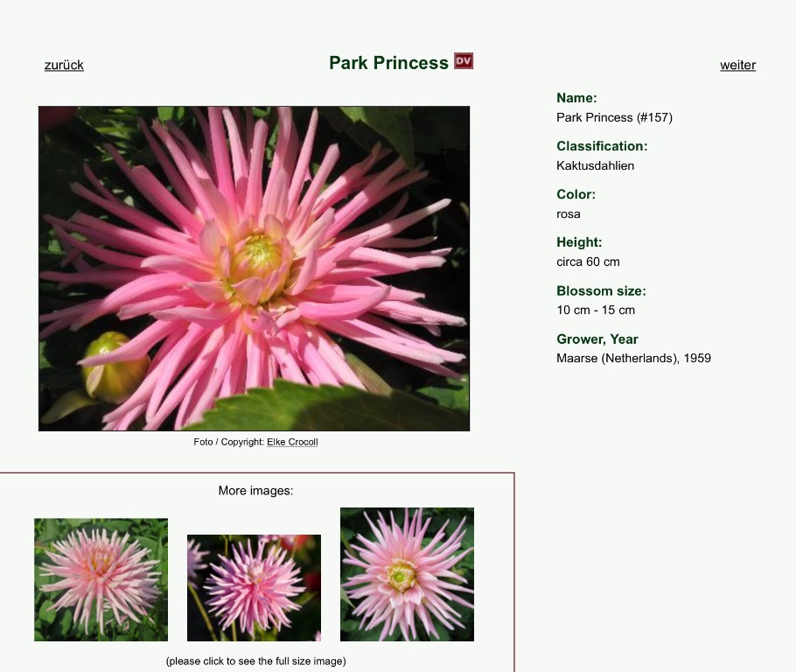The image size is (796, 672).
Task: Click the 'Color:' label
Action: 576,194
